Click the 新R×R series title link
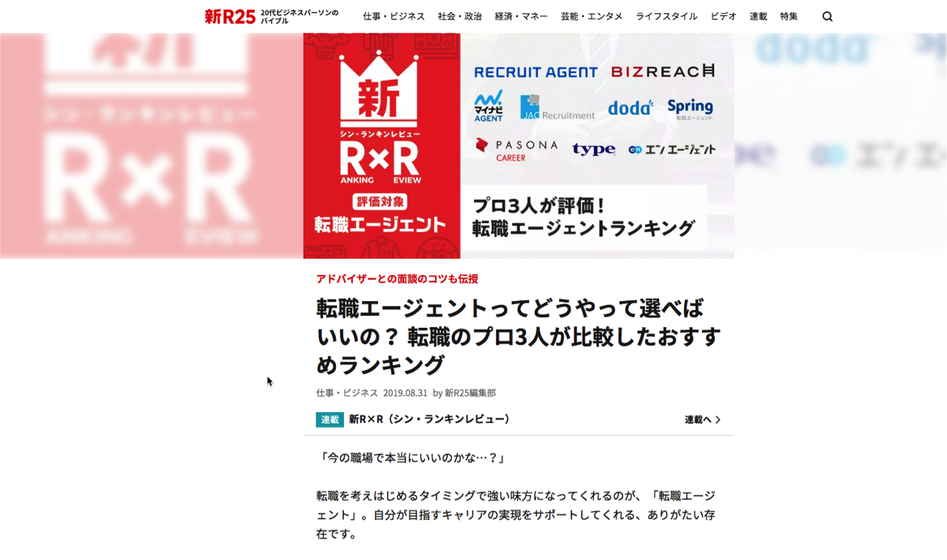The image size is (947, 560). coord(431,420)
